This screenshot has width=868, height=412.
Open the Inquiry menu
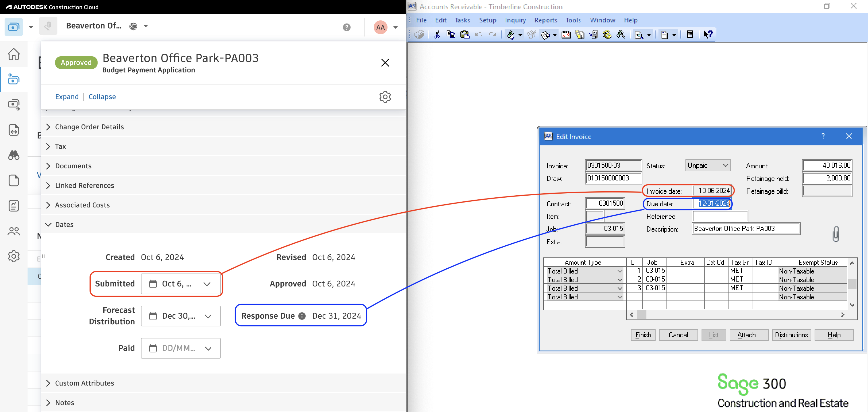[x=515, y=20]
